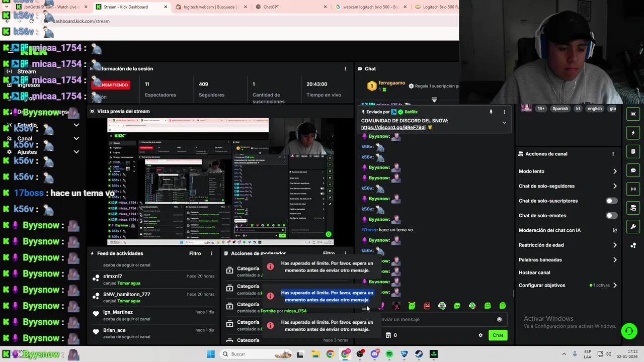Click the shop icon showing 0
644x362 pixels.
(391, 335)
